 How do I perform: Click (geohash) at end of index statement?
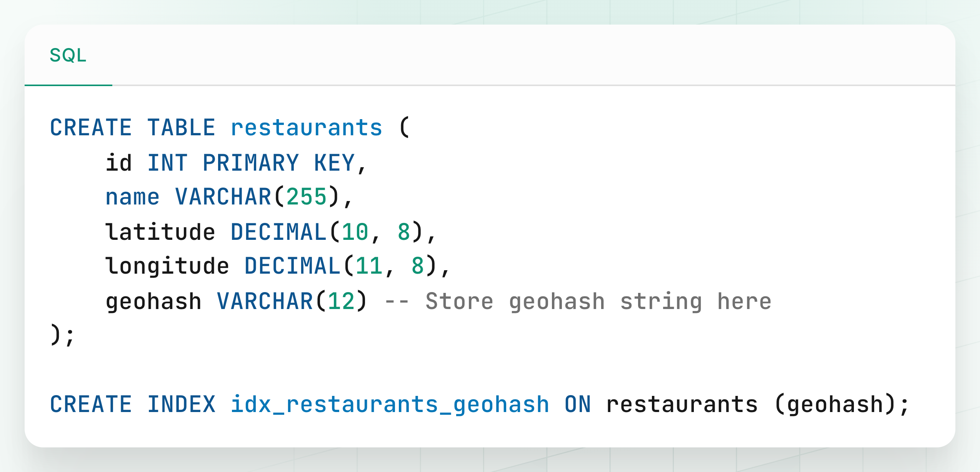(835, 404)
